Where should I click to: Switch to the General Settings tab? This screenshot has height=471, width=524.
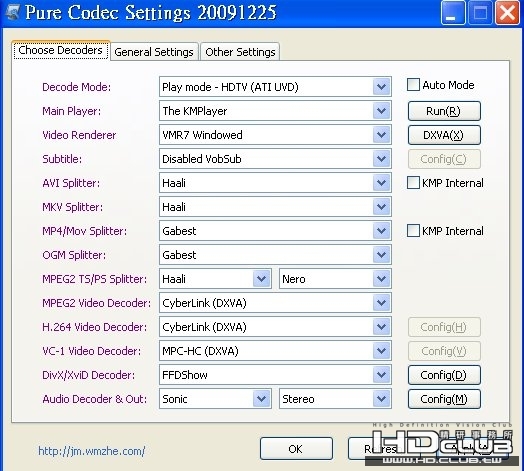click(x=154, y=52)
